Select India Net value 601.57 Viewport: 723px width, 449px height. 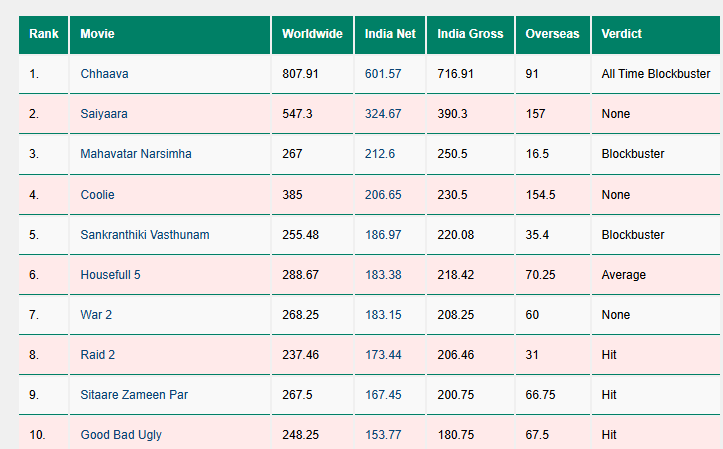click(x=383, y=74)
